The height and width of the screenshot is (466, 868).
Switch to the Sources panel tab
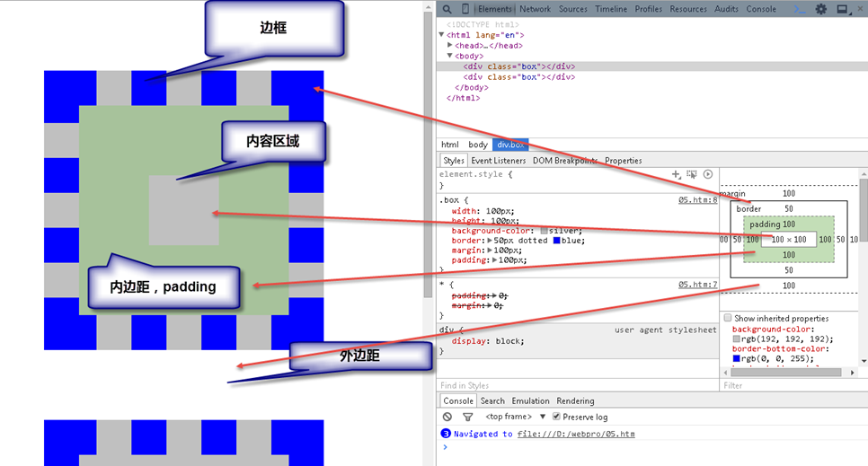573,9
